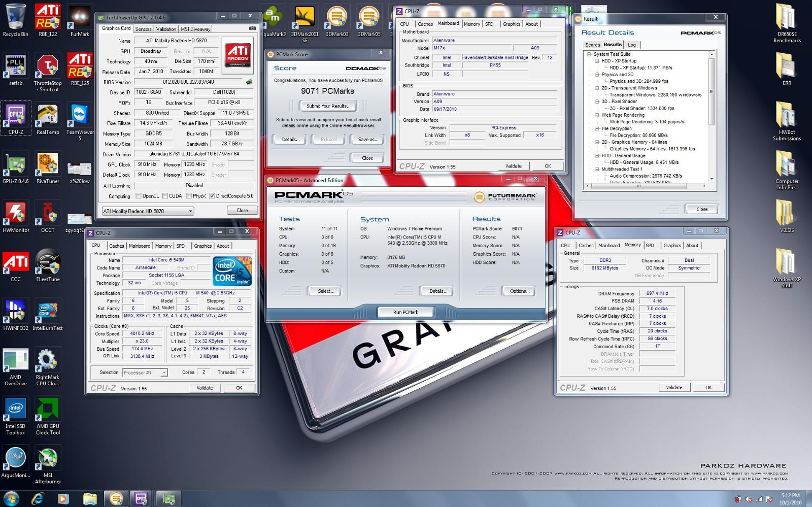Click the BIOS save chip icon in GPU-Z
The width and height of the screenshot is (812, 507).
pyautogui.click(x=249, y=82)
